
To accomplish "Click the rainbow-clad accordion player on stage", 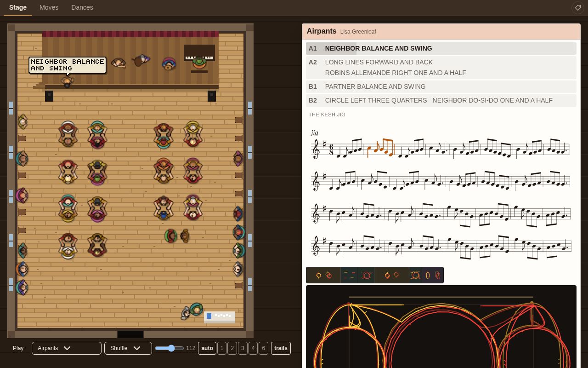I will click(x=169, y=63).
